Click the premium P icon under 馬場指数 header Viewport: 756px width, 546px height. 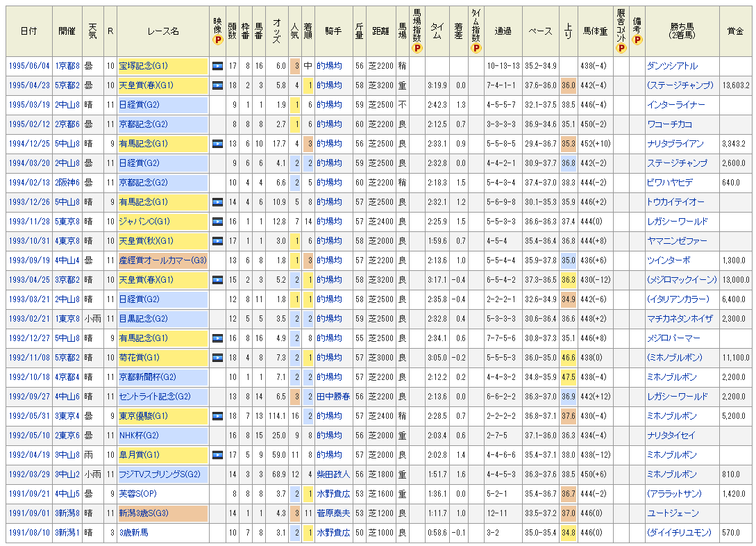click(417, 48)
